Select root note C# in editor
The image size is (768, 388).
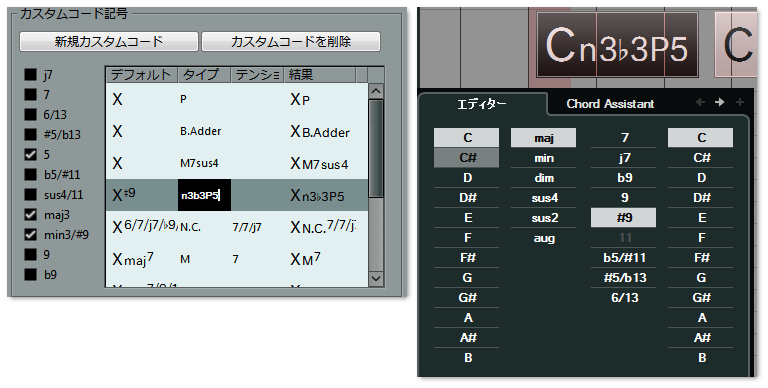pos(466,158)
